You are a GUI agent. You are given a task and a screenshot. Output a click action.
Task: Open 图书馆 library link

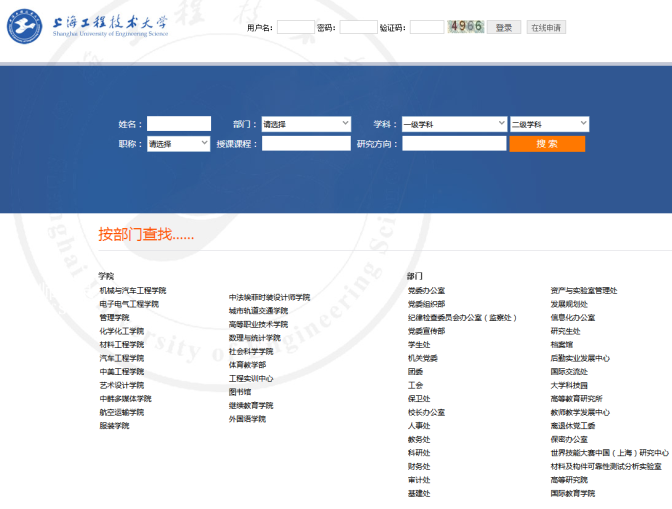pyautogui.click(x=240, y=392)
